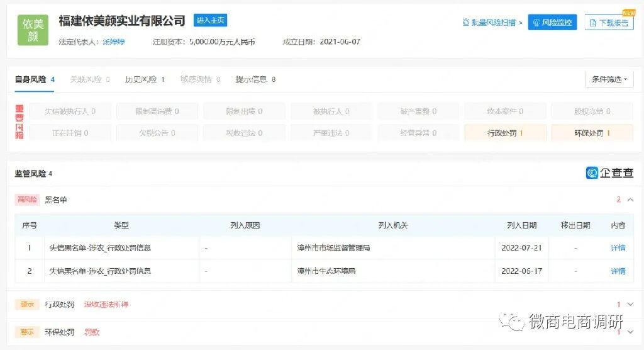This screenshot has width=644, height=350.
Task: Click the 列入日期 column header
Action: (521, 225)
